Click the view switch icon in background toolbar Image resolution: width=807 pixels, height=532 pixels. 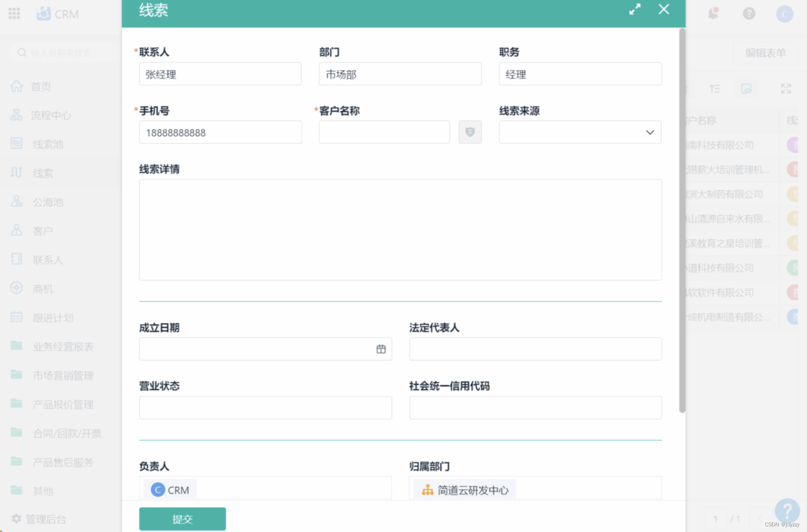(x=746, y=89)
